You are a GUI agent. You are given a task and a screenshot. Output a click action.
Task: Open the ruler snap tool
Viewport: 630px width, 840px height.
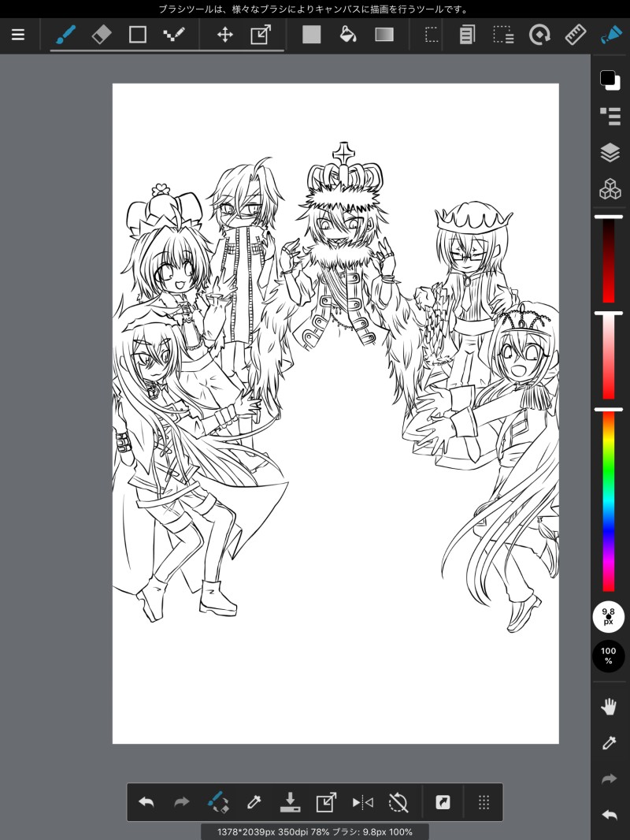pyautogui.click(x=576, y=35)
